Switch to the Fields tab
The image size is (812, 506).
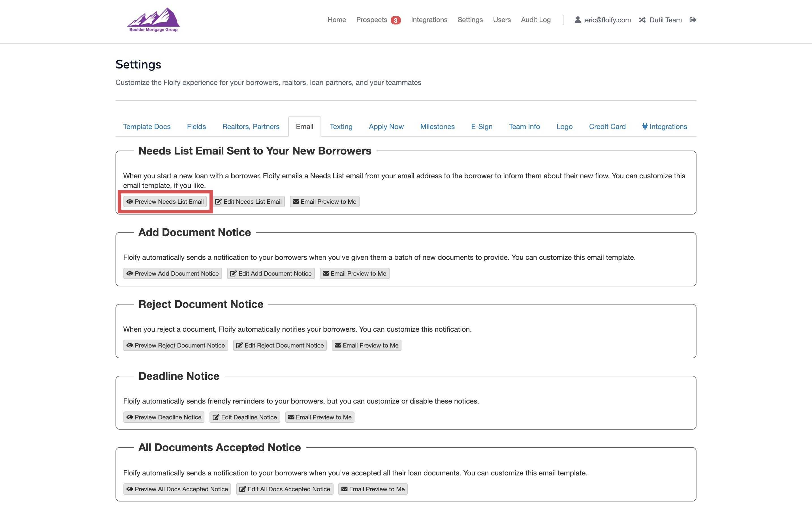click(196, 126)
